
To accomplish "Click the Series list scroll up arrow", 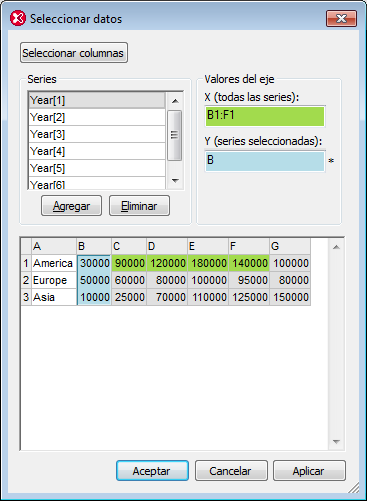I will [x=175, y=101].
